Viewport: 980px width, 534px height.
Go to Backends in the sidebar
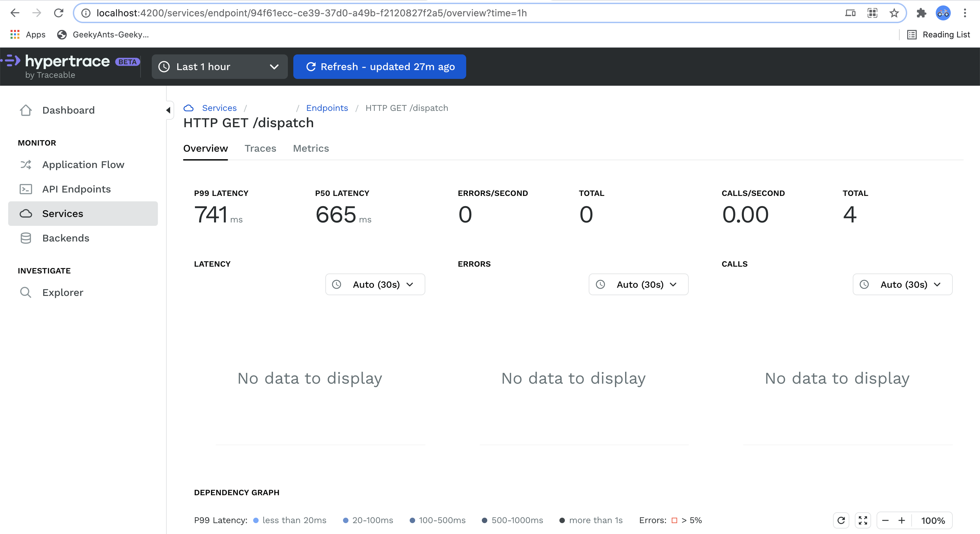pos(65,238)
